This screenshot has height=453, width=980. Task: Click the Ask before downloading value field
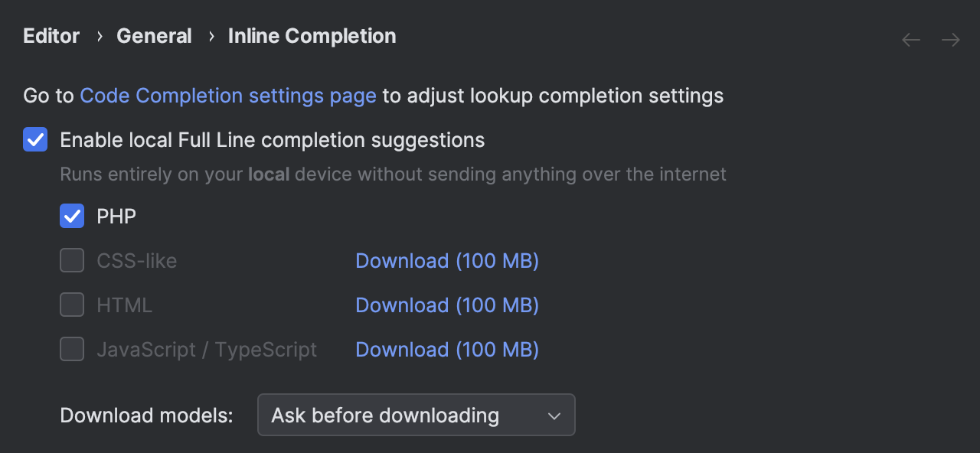pos(384,416)
